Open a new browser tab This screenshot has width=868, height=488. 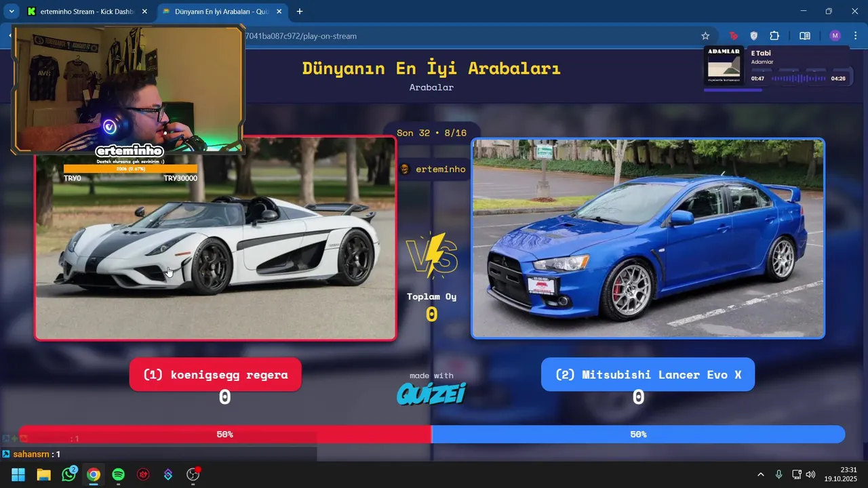[300, 12]
